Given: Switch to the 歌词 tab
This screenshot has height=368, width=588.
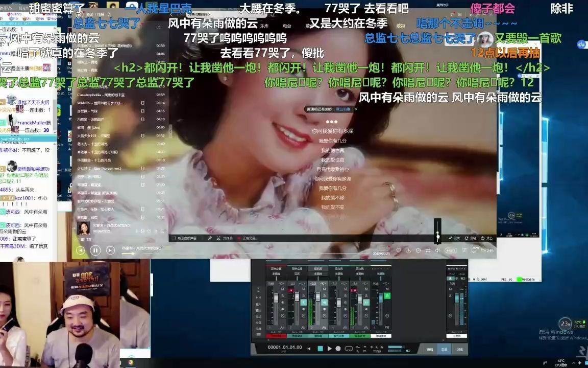Looking at the screenshot, I should 401,26.
